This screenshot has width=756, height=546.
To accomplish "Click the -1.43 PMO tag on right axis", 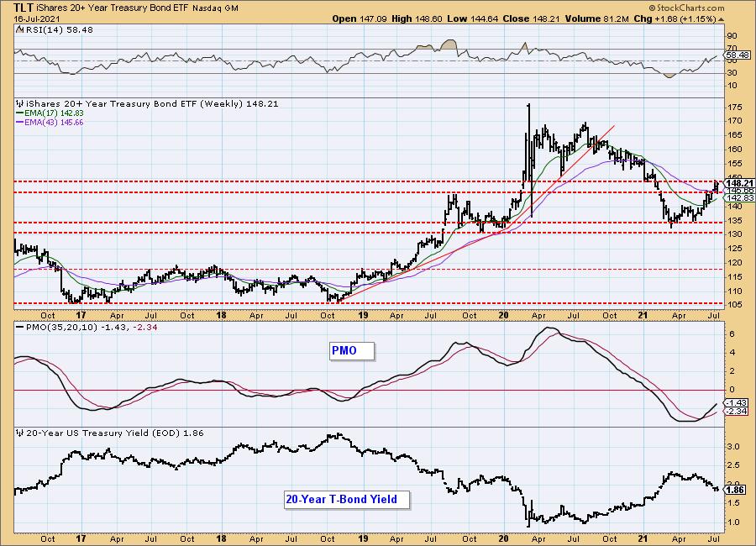I will [x=738, y=402].
